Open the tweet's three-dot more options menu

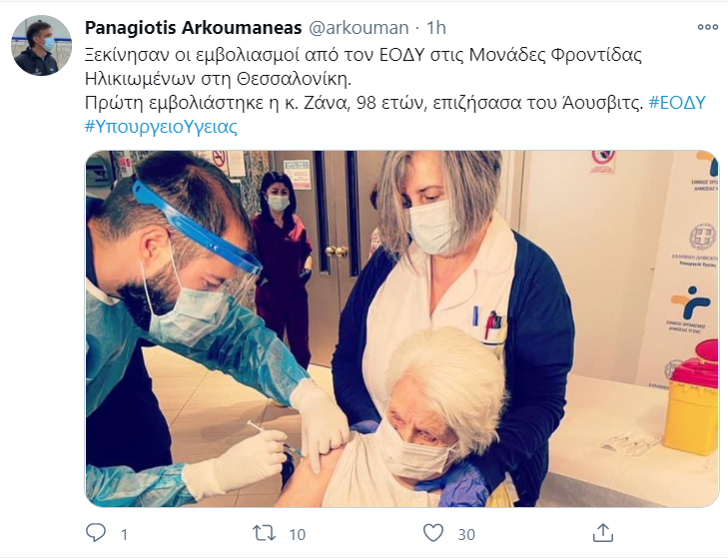coord(708,27)
